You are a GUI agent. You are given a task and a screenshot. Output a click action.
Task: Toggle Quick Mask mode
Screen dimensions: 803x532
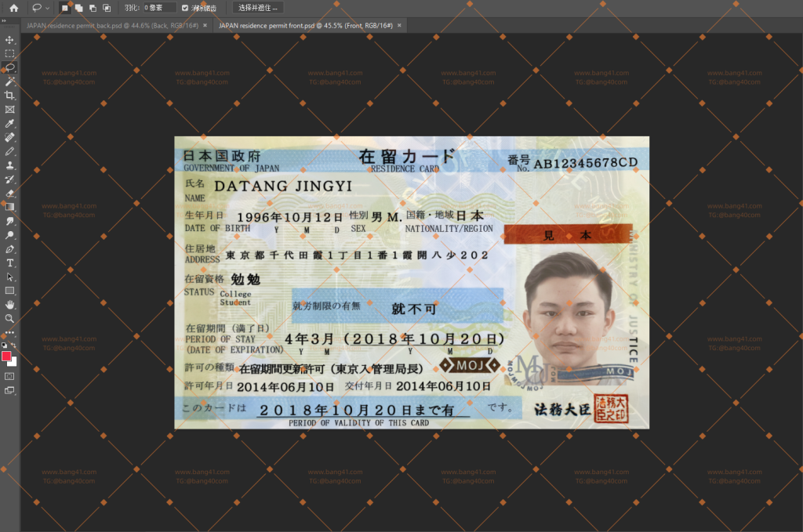pos(10,376)
